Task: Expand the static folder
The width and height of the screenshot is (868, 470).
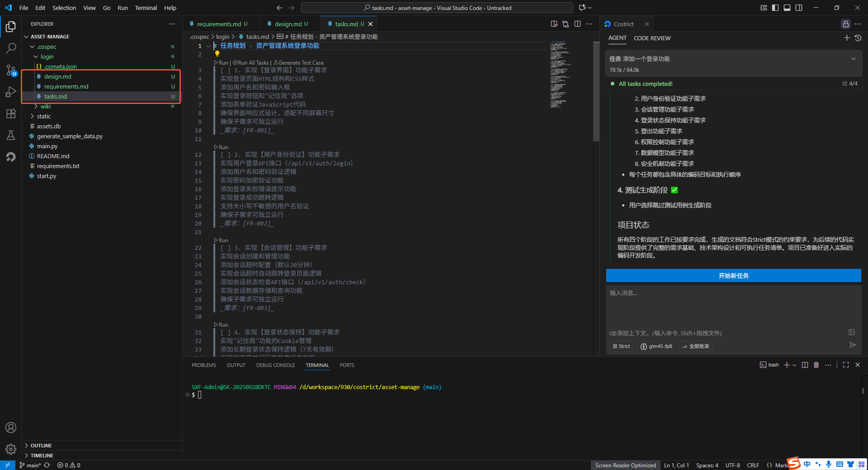Action: 43,117
